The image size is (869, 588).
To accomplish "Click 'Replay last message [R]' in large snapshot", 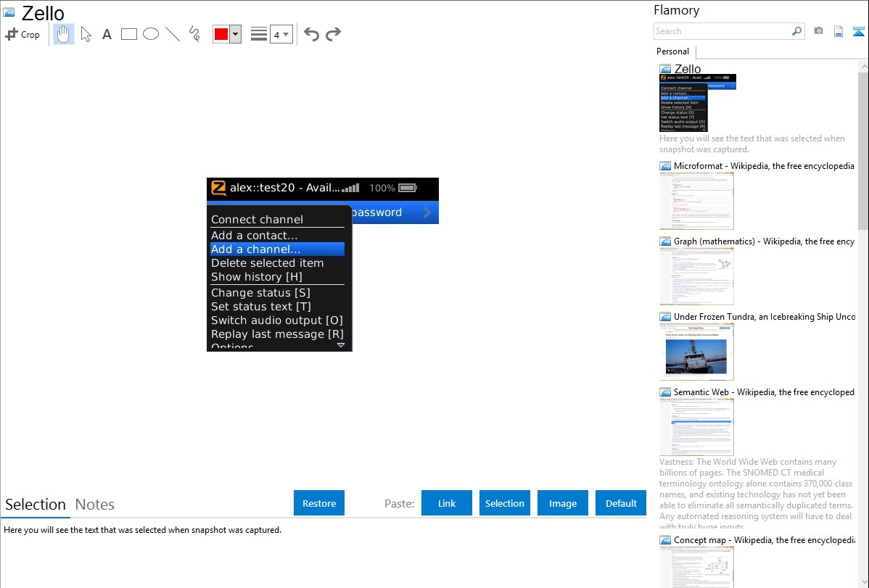I will click(277, 334).
